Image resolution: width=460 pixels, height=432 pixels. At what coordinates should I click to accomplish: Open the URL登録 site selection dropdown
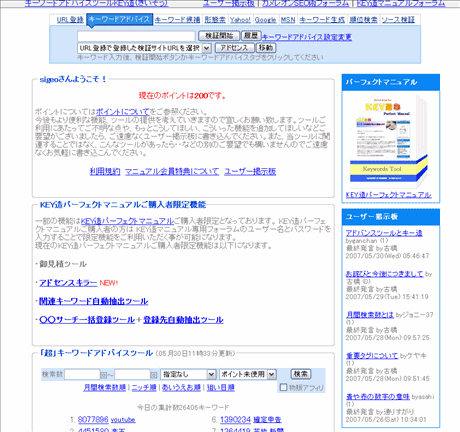coord(144,48)
